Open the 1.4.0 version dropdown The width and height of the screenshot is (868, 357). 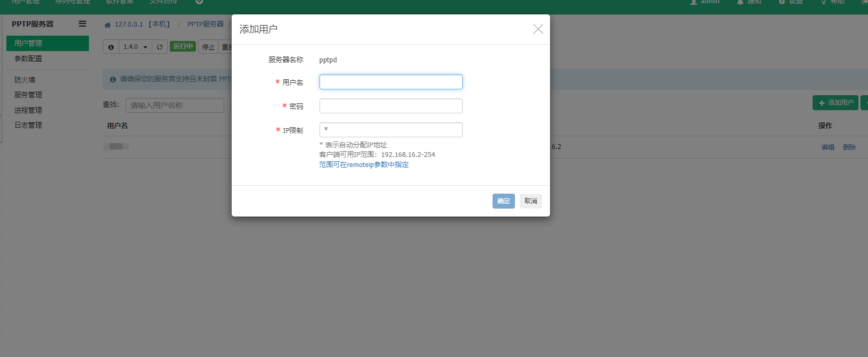(135, 47)
